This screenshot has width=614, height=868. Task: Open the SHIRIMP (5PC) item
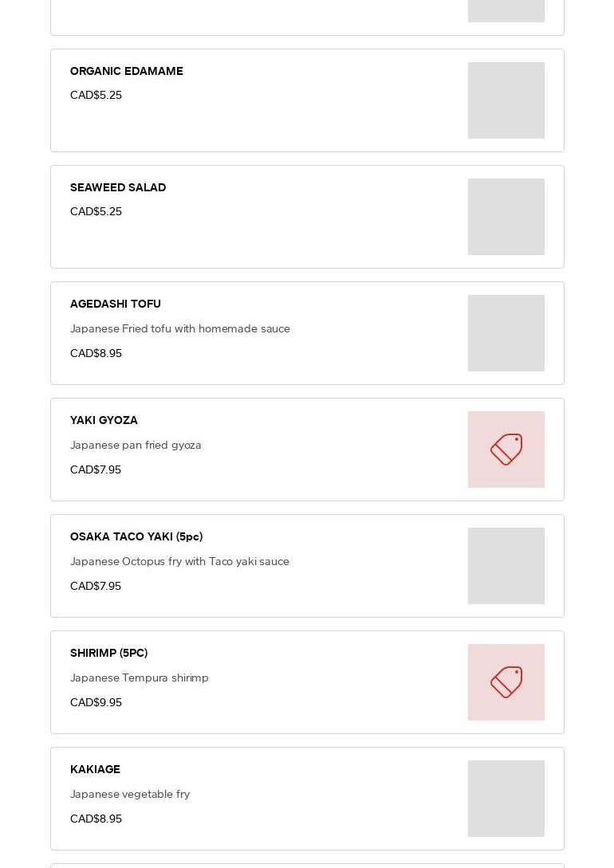click(109, 653)
